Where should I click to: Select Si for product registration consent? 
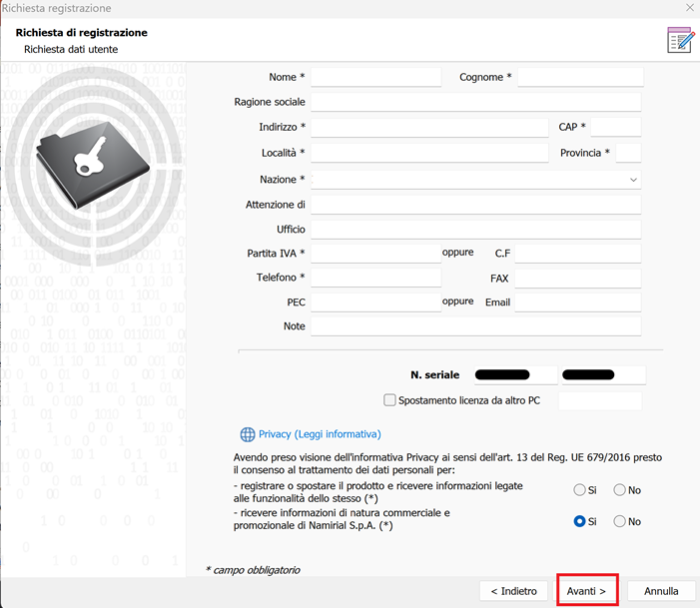(579, 490)
